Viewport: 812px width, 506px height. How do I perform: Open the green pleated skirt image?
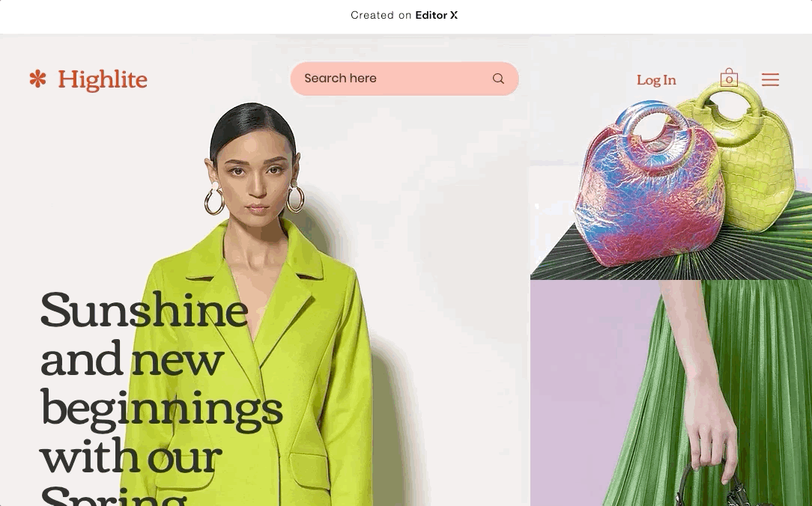point(725,393)
